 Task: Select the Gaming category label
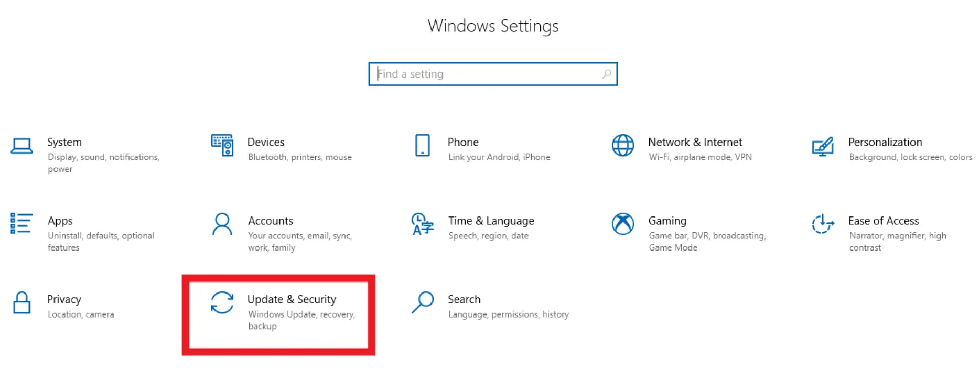667,220
